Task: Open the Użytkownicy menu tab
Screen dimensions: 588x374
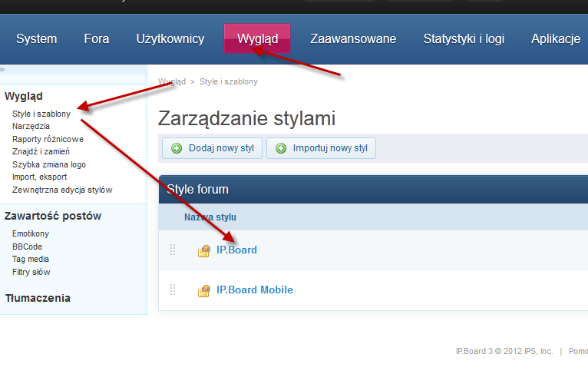Action: click(170, 39)
